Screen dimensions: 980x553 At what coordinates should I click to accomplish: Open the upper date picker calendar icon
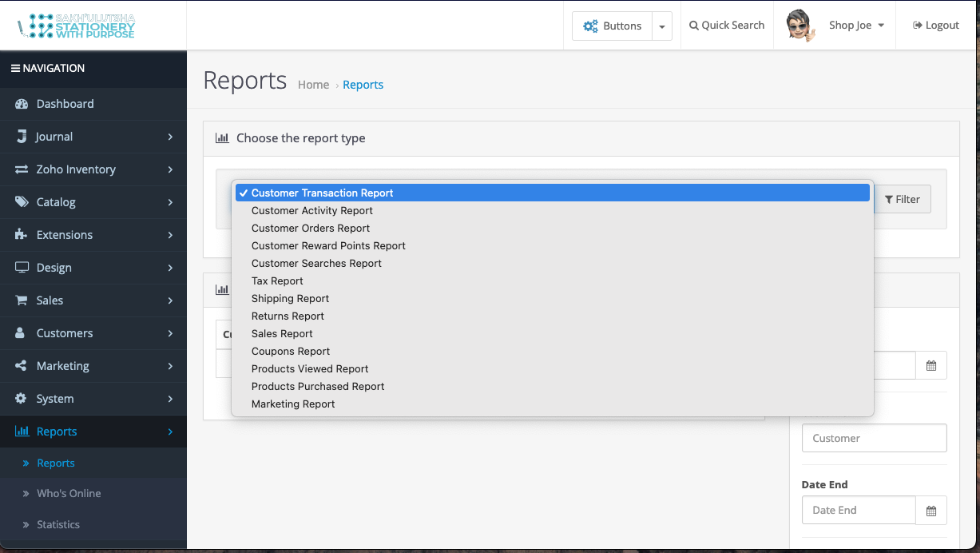click(x=931, y=365)
